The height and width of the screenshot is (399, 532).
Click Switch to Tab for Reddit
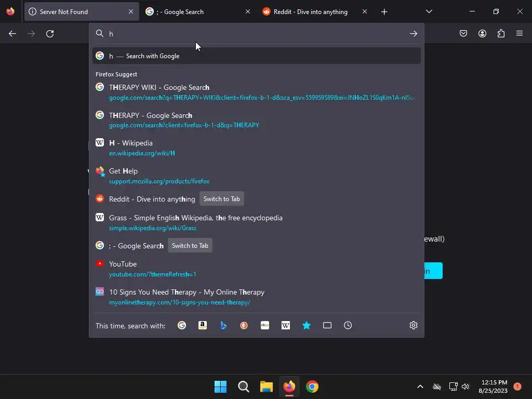coord(221,199)
